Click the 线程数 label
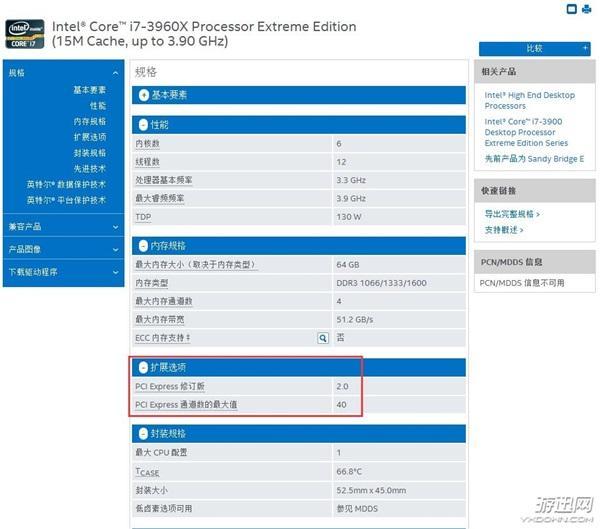Screen dimensions: 600x529 [x=147, y=162]
